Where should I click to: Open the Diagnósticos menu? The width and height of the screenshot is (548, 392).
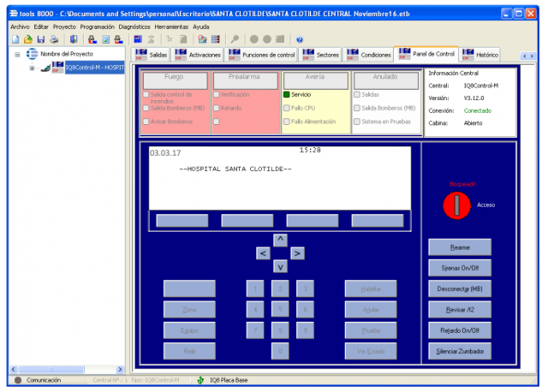[134, 27]
